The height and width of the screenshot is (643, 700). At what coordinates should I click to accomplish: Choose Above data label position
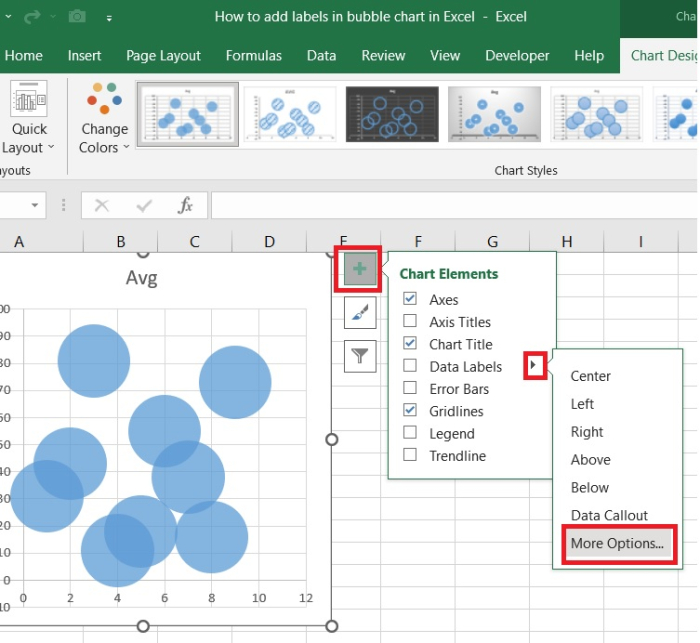pyautogui.click(x=590, y=459)
